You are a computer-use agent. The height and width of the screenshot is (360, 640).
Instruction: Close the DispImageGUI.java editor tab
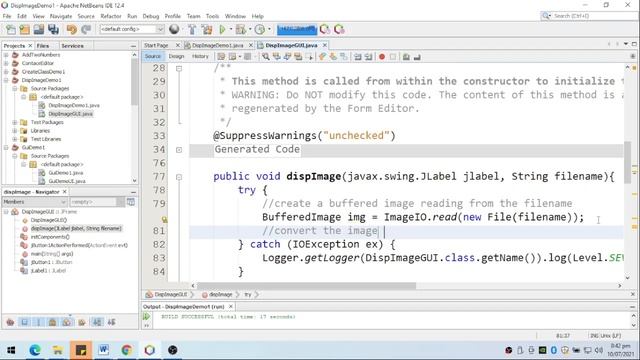(325, 45)
